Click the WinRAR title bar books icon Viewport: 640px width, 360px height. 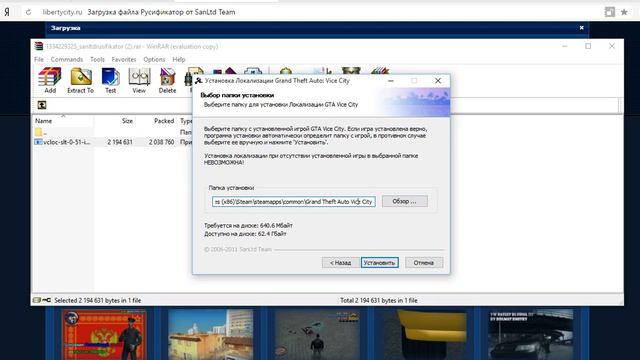point(39,46)
